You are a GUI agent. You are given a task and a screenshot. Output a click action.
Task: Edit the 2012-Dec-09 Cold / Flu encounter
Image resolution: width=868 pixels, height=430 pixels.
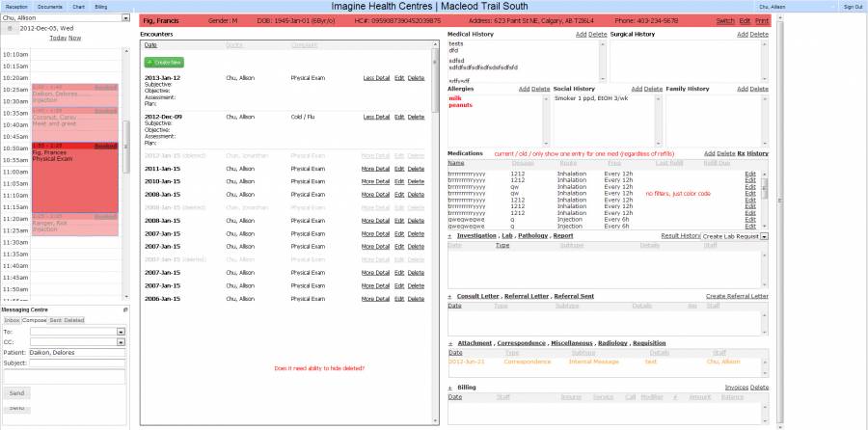point(399,117)
